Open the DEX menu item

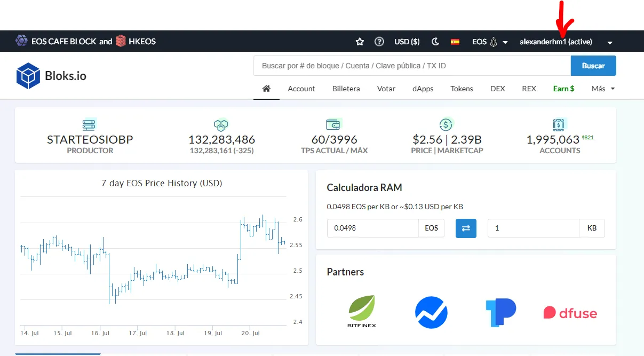pyautogui.click(x=498, y=89)
